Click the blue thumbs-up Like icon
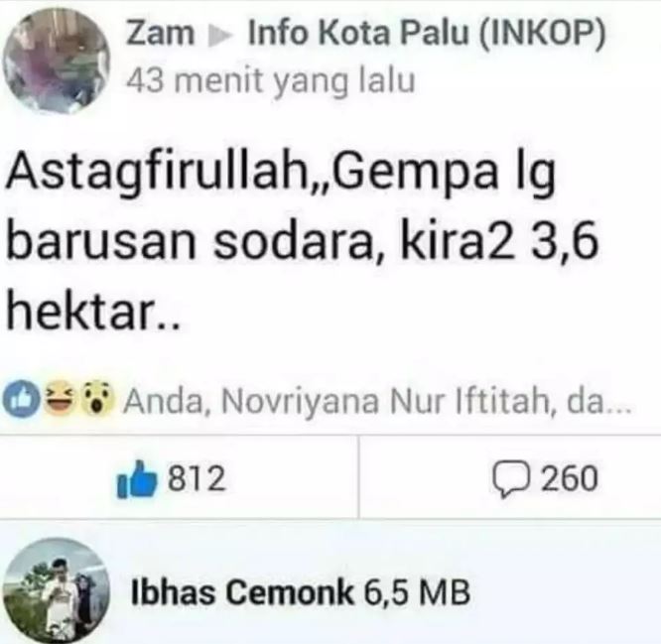Image resolution: width=661 pixels, height=644 pixels. click(x=137, y=479)
